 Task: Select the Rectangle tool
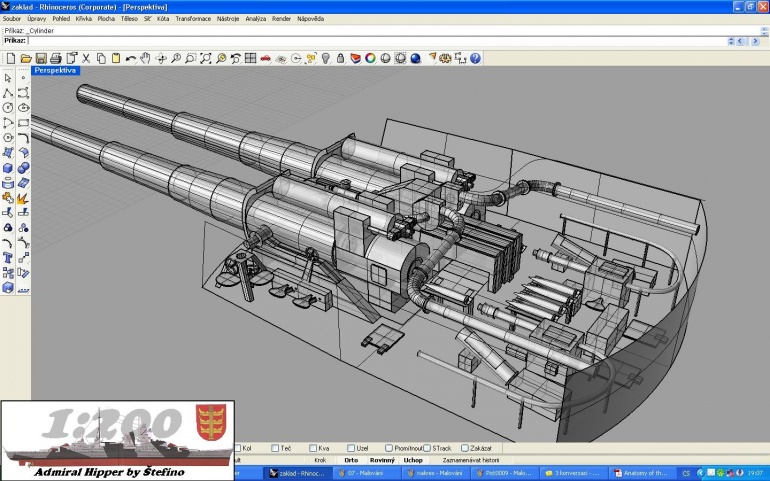pos(23,123)
